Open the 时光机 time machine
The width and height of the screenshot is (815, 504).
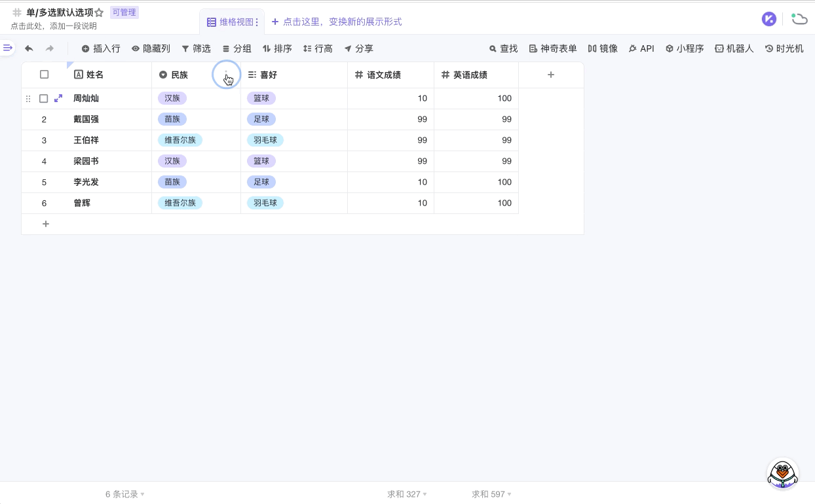[784, 48]
